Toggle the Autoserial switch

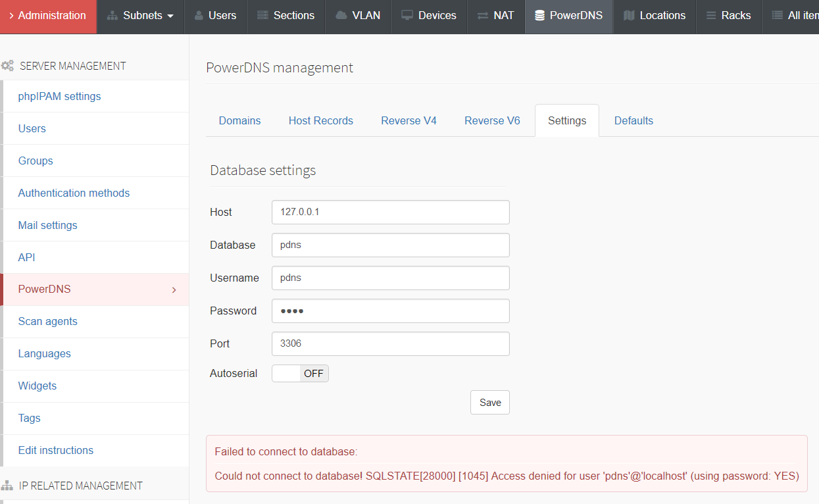click(x=300, y=374)
